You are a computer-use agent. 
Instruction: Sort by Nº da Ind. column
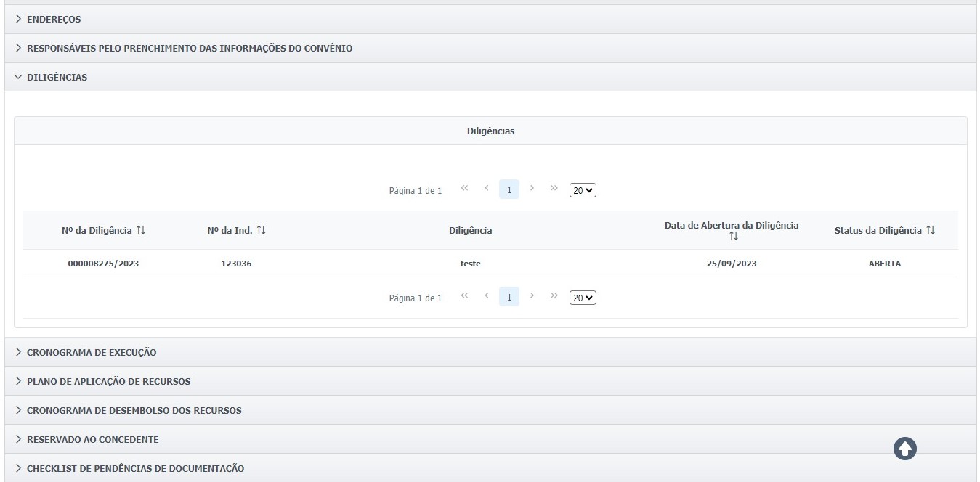(x=262, y=230)
